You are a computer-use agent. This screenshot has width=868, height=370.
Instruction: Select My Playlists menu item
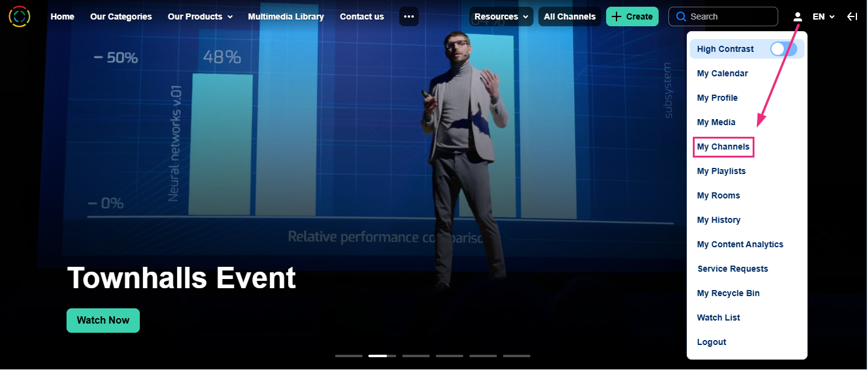click(x=722, y=171)
